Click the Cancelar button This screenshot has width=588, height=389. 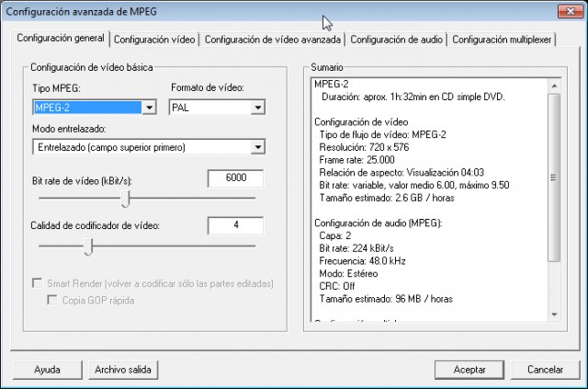pos(545,370)
